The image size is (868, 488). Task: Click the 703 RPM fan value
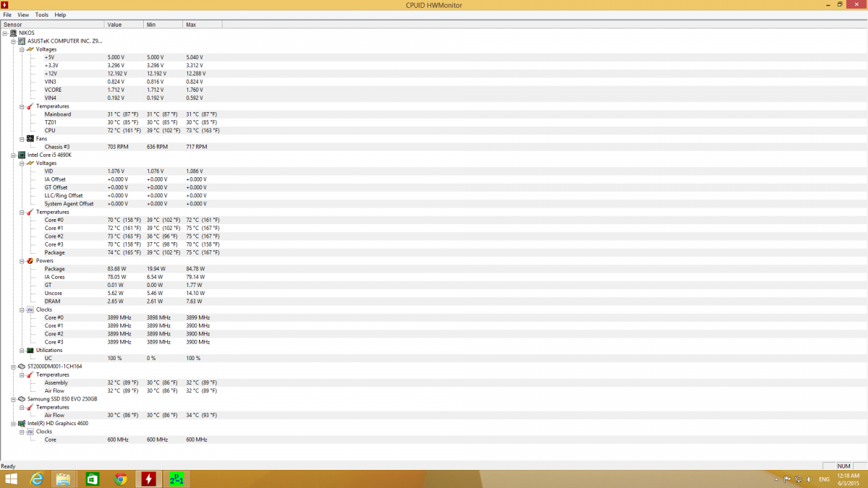tap(119, 147)
